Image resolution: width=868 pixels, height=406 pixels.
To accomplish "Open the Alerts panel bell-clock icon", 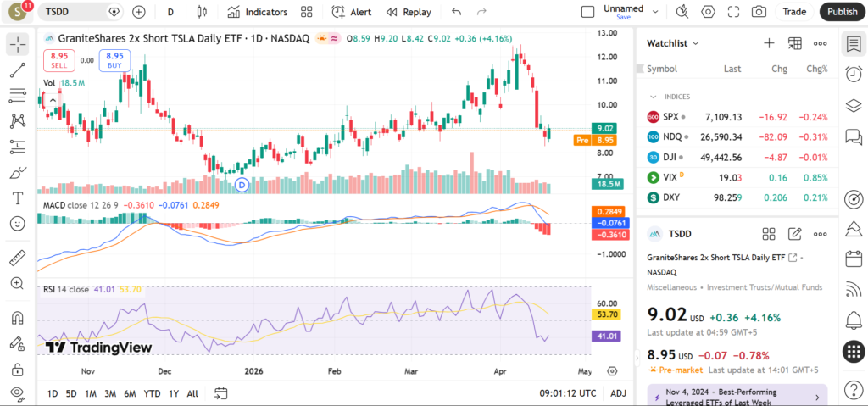I will point(854,74).
